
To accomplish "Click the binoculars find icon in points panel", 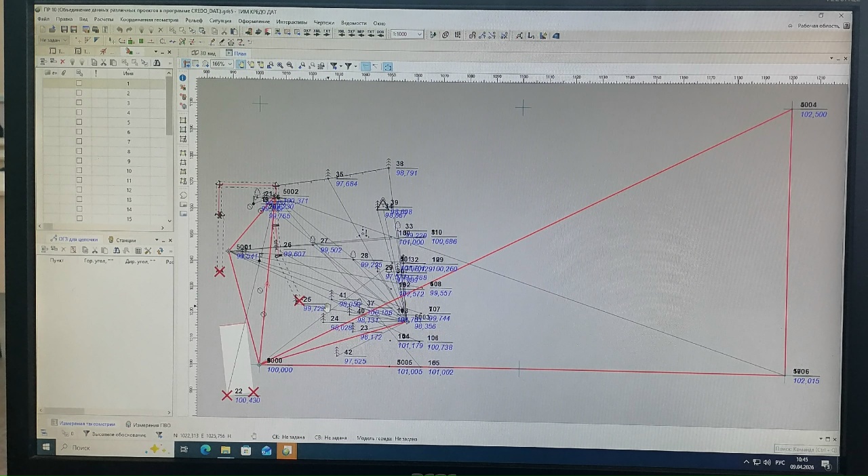I will click(x=157, y=62).
